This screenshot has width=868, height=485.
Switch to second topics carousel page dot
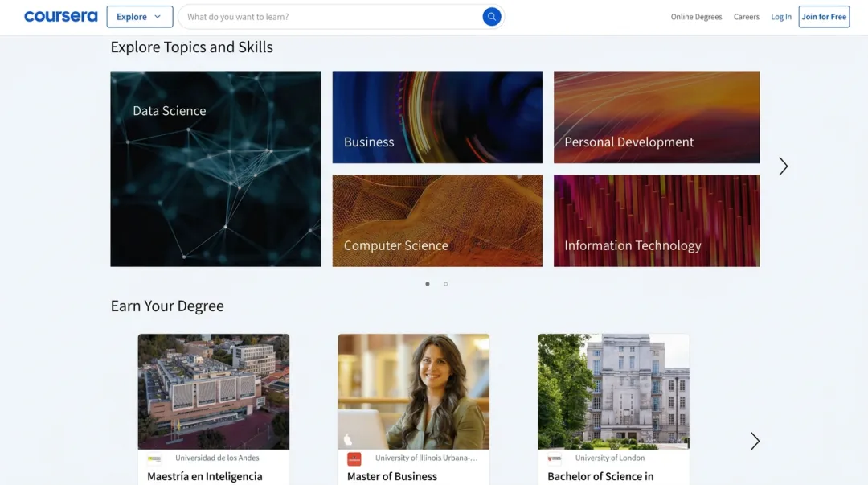pos(445,284)
